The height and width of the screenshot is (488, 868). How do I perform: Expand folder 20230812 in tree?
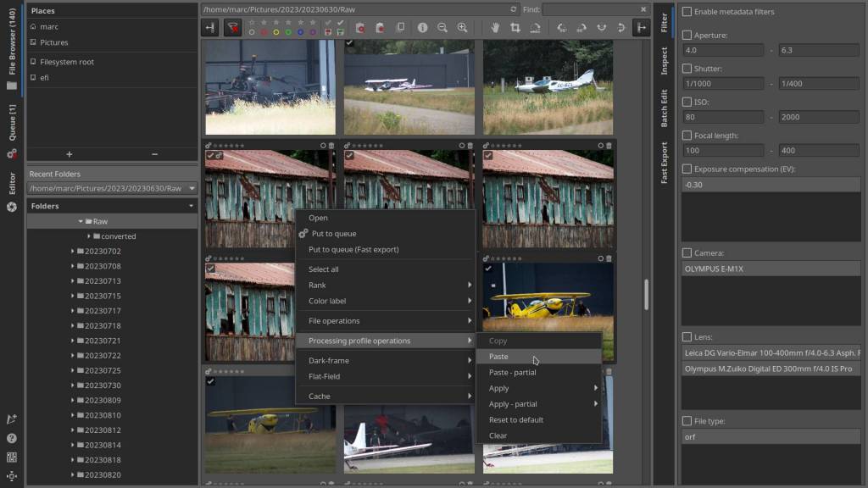coord(73,430)
